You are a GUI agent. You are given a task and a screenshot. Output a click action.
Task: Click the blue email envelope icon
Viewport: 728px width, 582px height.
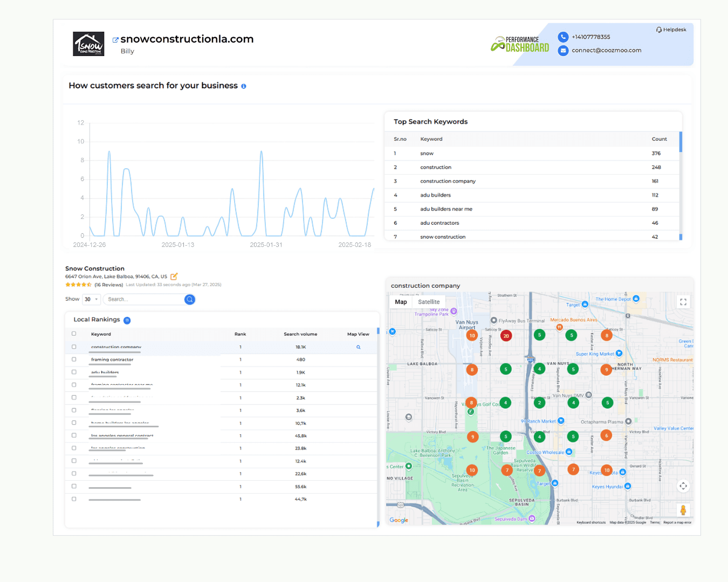[x=563, y=51]
